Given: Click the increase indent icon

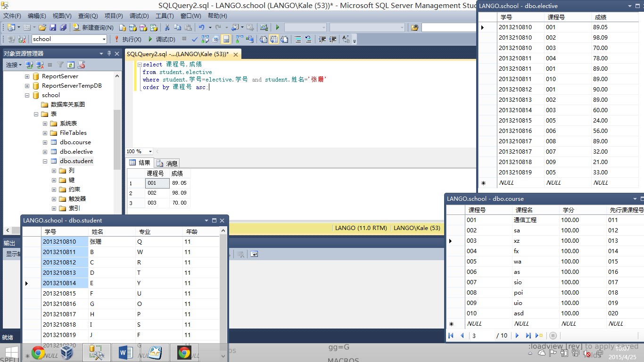Looking at the screenshot, I should coord(332,39).
